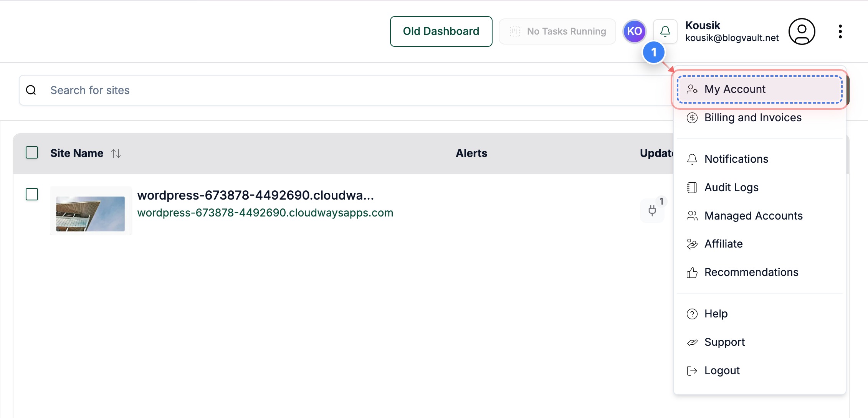Screen dimensions: 868x418
Task: Choose Billing and Invoices menu entry
Action: 752,118
